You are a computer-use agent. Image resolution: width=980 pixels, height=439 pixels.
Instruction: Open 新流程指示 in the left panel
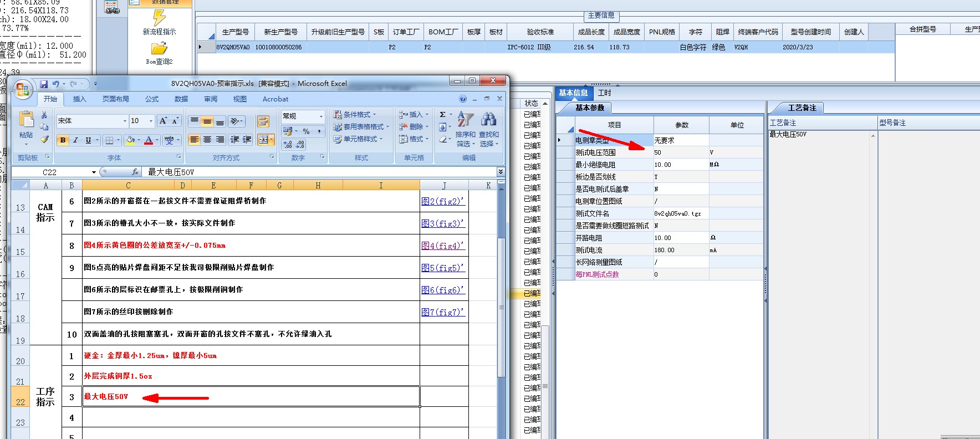pos(160,23)
